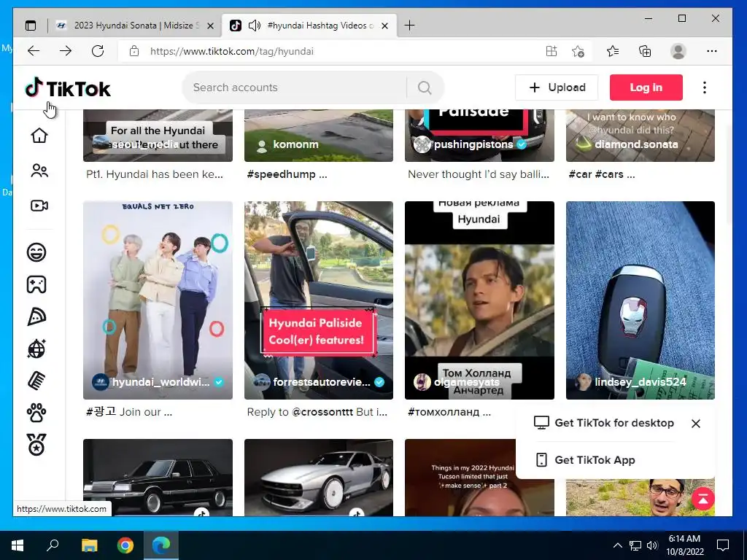Open the notification center icon
Image resolution: width=747 pixels, height=560 pixels.
[x=723, y=545]
